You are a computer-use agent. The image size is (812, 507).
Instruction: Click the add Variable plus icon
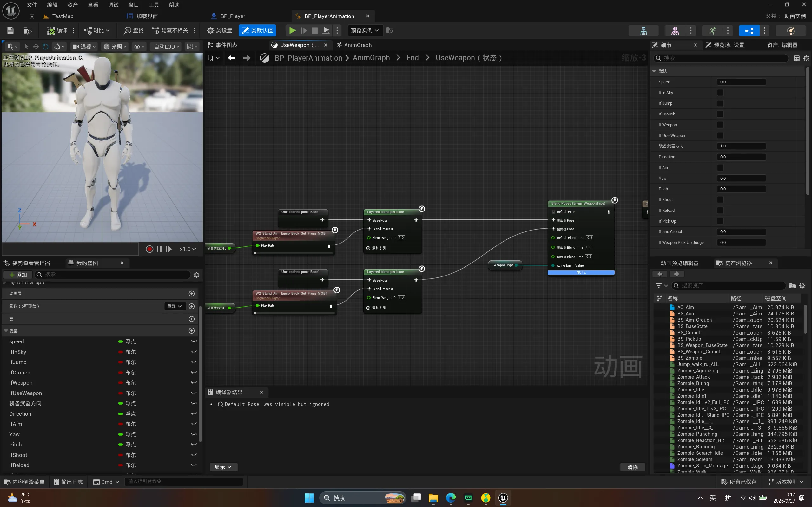(192, 331)
